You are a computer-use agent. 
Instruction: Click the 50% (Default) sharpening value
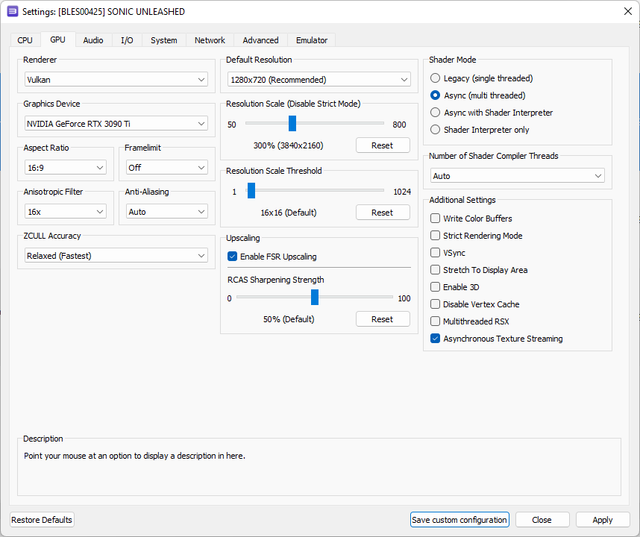[x=289, y=319]
